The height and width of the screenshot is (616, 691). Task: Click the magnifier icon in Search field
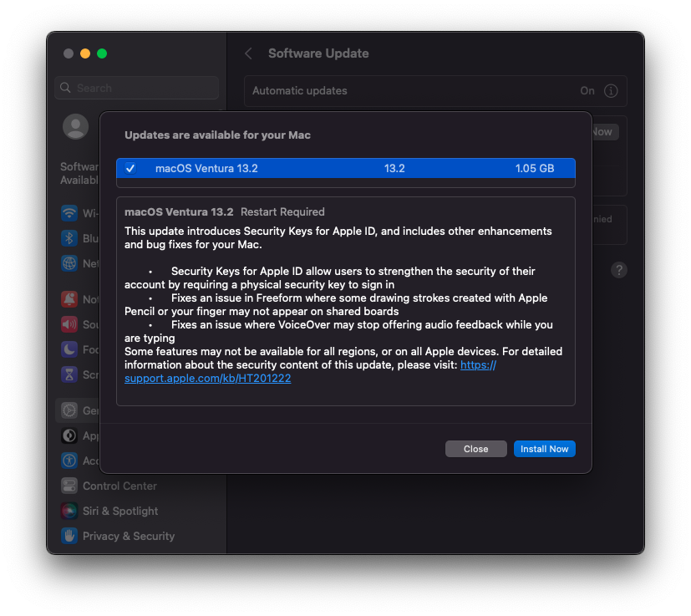point(65,88)
